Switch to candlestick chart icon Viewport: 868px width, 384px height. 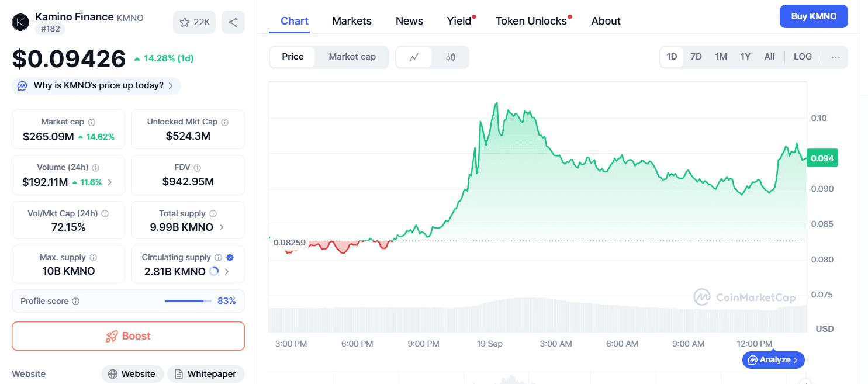450,57
